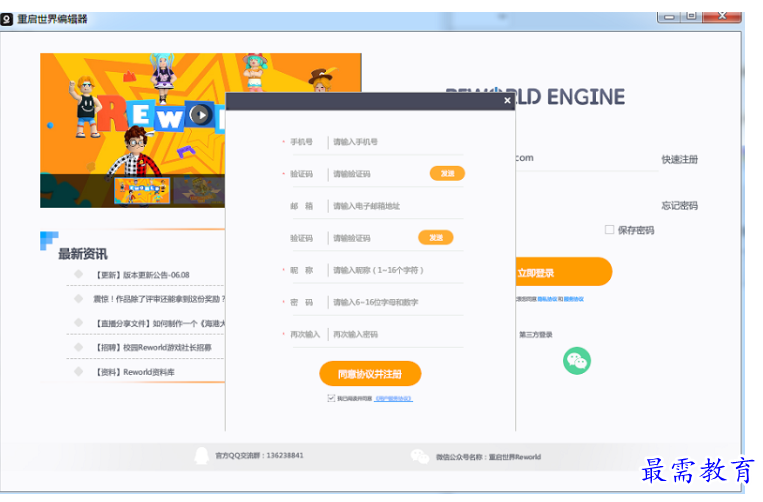Close the registration dialog

(x=507, y=100)
